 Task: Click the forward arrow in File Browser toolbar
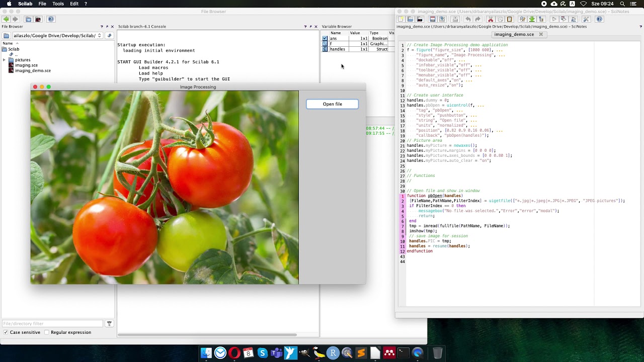pos(15,19)
